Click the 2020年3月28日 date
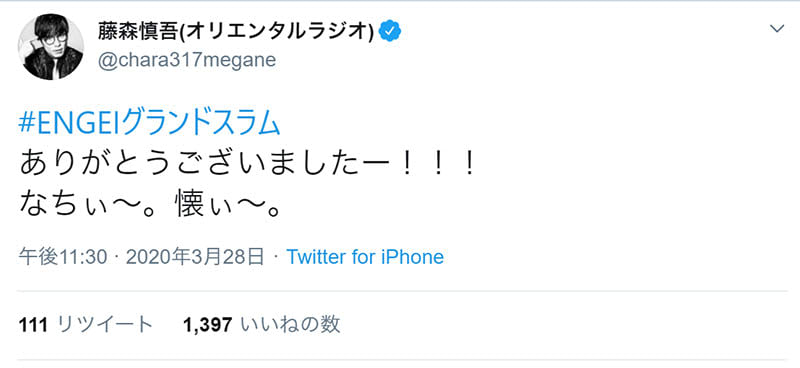 (195, 257)
